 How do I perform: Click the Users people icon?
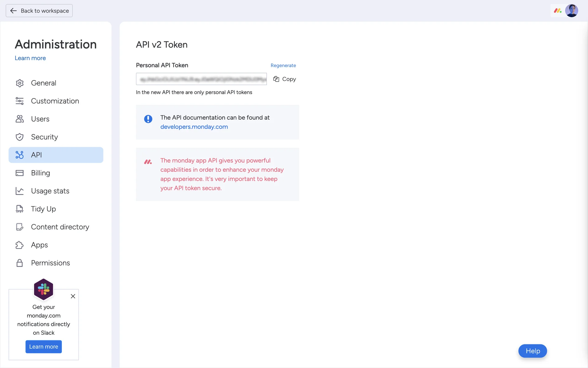click(x=20, y=119)
